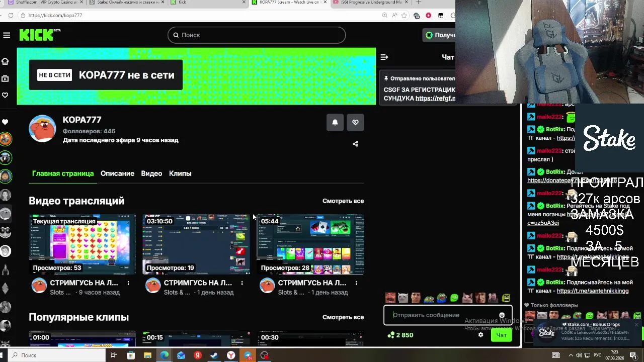Open the 01:00 popular clip

click(82, 339)
